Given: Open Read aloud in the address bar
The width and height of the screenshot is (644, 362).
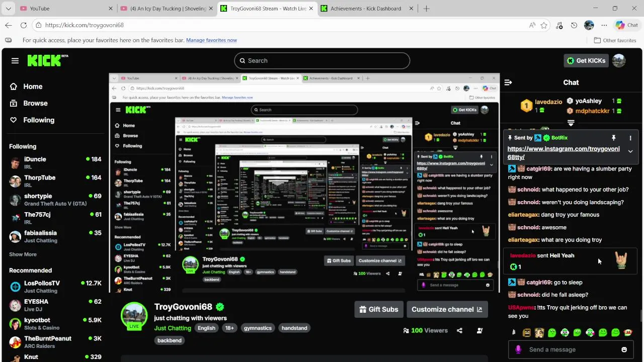Looking at the screenshot, I should pos(532,25).
